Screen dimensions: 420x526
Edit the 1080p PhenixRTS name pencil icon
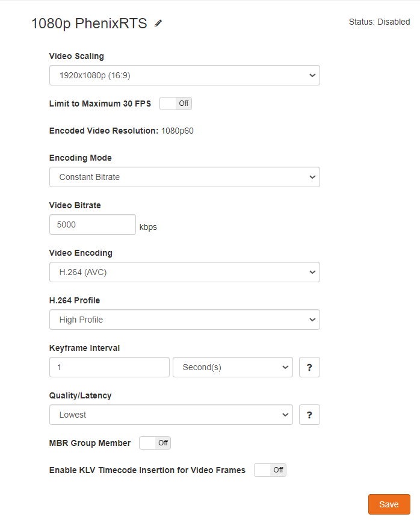[x=158, y=23]
